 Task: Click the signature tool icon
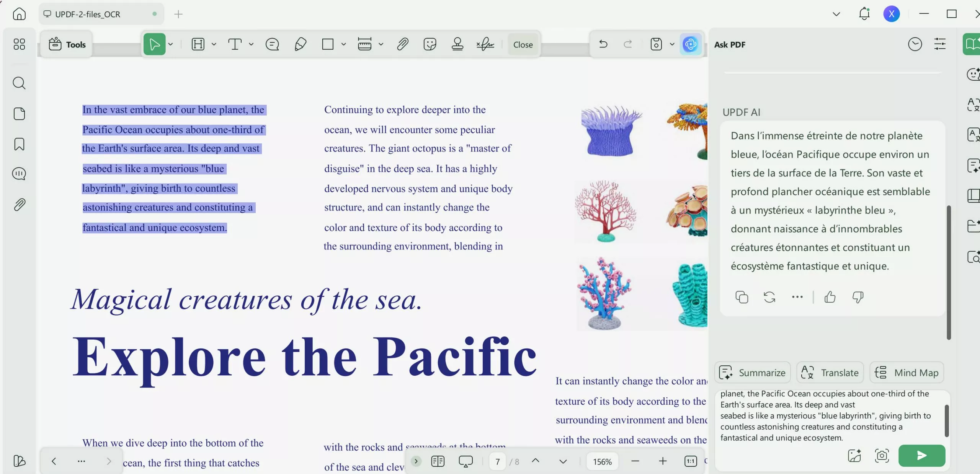click(x=485, y=44)
